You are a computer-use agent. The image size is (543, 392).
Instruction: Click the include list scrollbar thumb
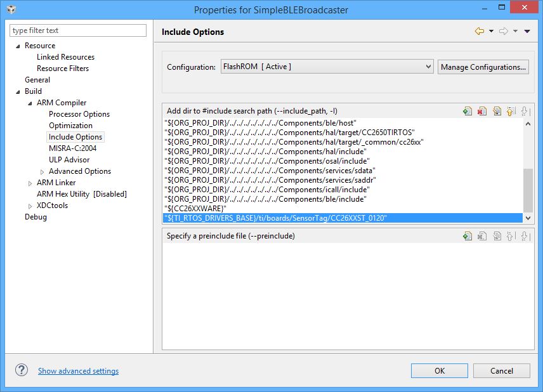(x=528, y=190)
